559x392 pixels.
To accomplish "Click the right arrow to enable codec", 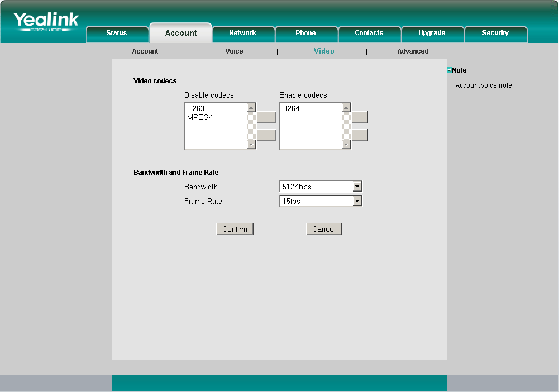I will 266,118.
